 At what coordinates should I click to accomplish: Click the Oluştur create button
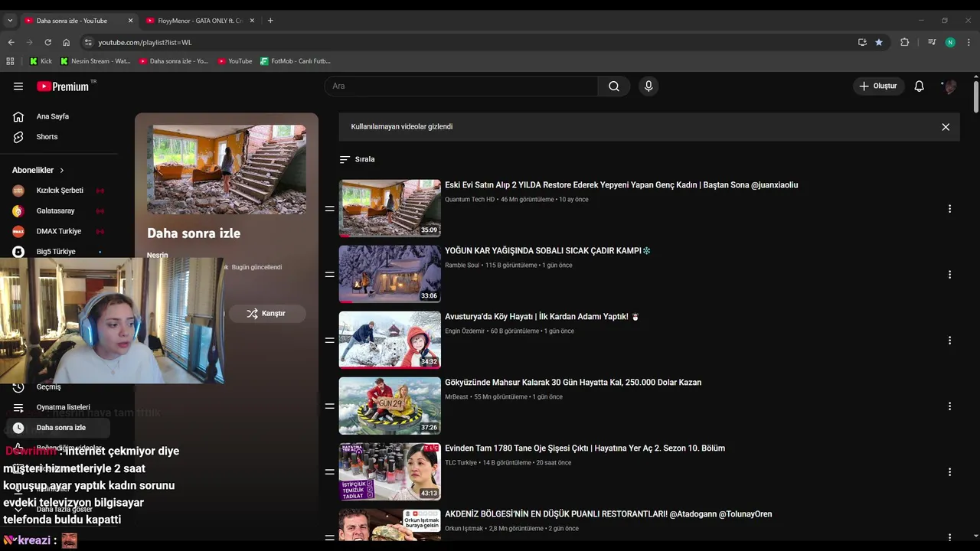point(878,86)
